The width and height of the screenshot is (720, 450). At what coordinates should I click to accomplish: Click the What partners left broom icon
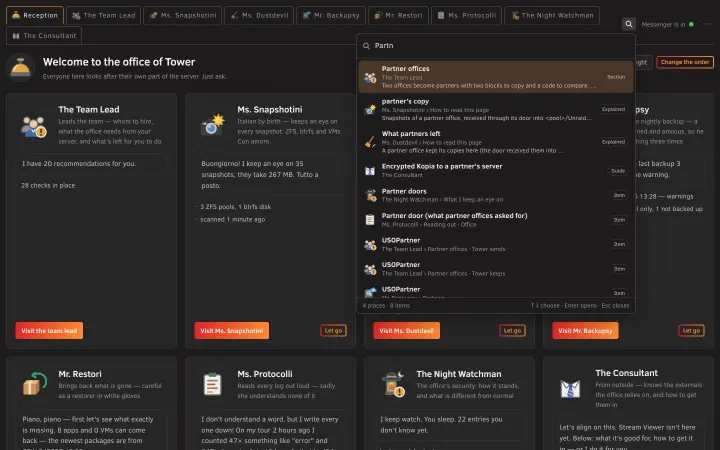(370, 142)
